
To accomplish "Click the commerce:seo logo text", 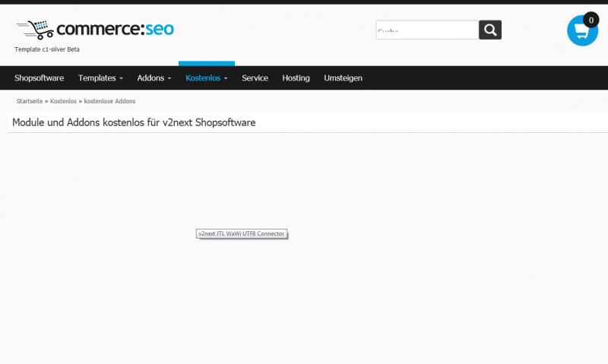I will (x=115, y=29).
